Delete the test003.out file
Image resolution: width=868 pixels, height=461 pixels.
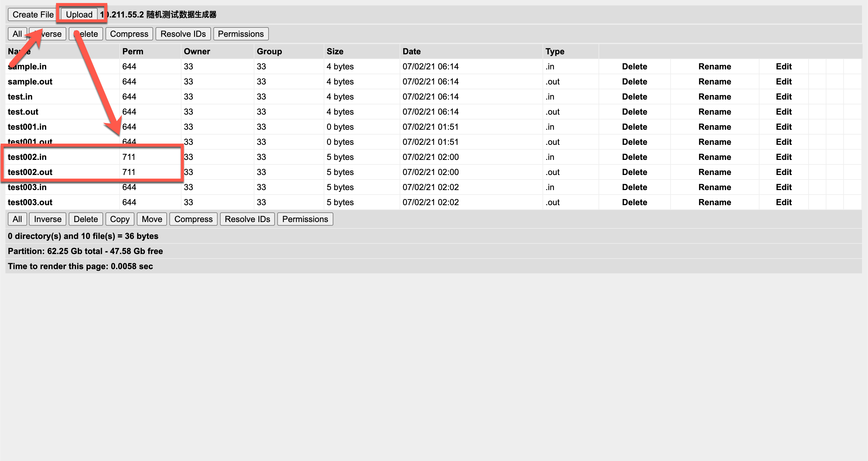pyautogui.click(x=634, y=202)
